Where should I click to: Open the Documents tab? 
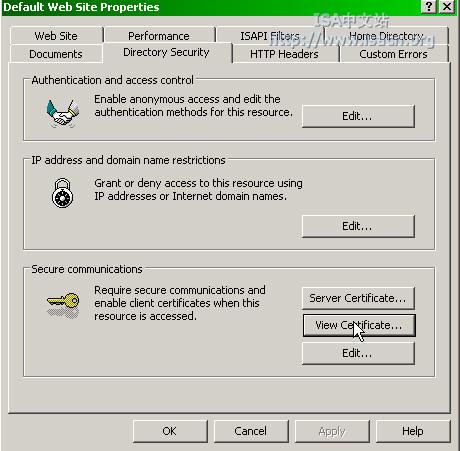(x=56, y=54)
